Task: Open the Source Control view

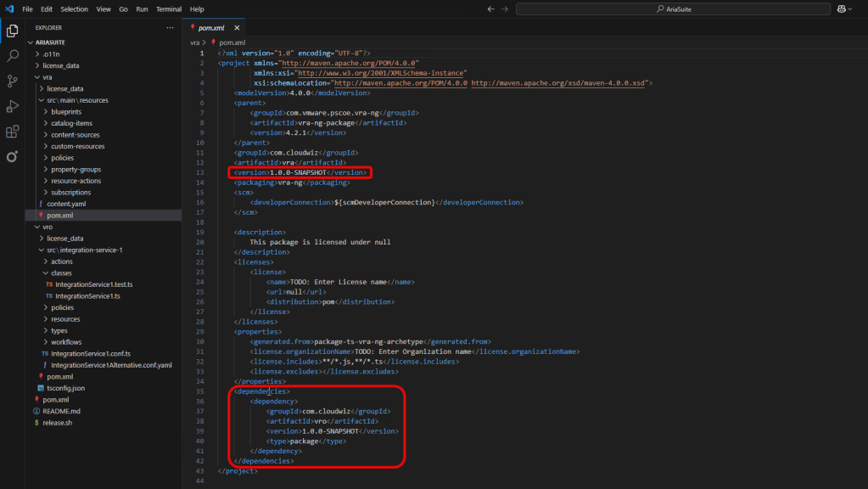Action: coord(13,81)
